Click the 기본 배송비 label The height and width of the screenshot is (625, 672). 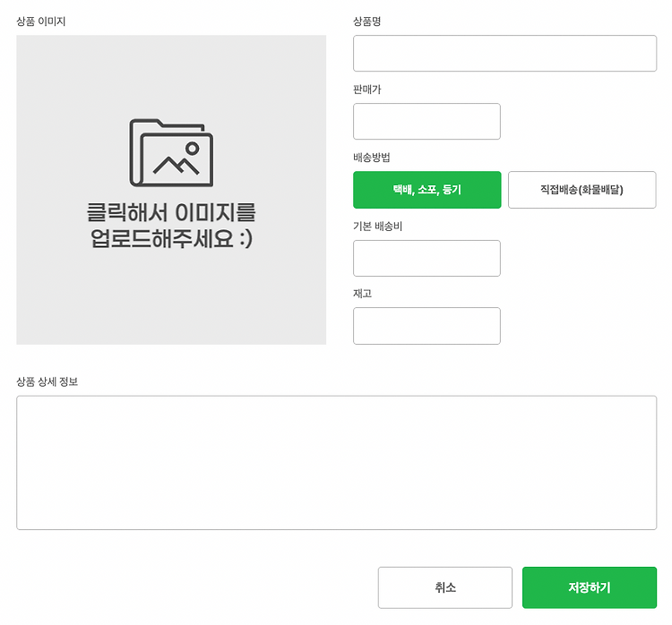377,226
